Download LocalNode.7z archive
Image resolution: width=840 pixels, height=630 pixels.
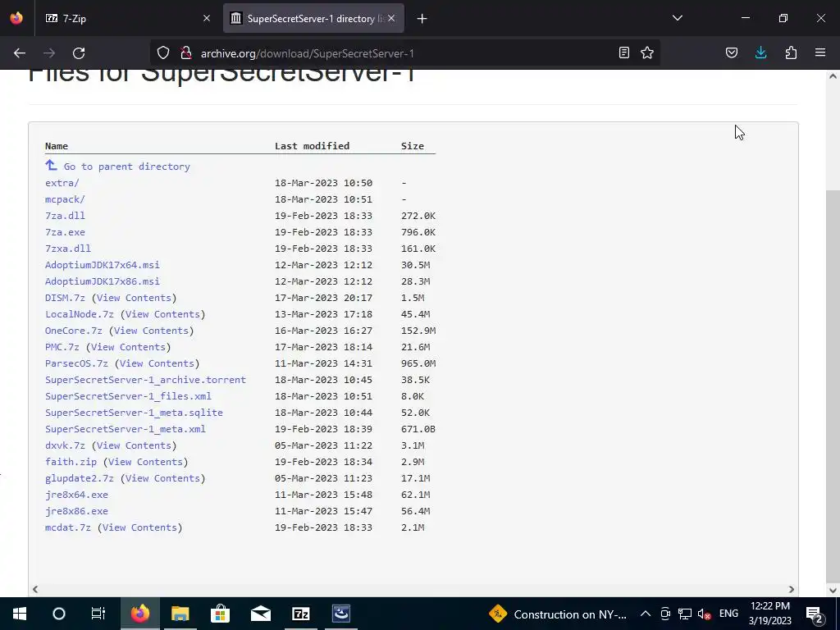80,314
